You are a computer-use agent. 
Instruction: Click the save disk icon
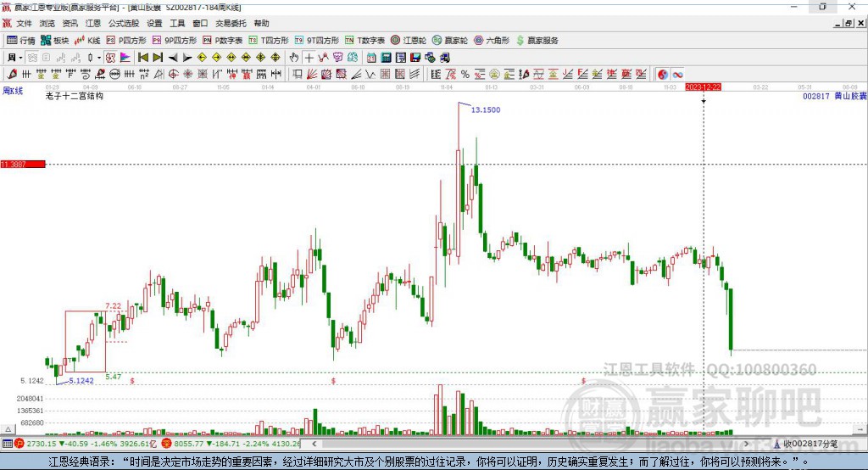(415, 58)
